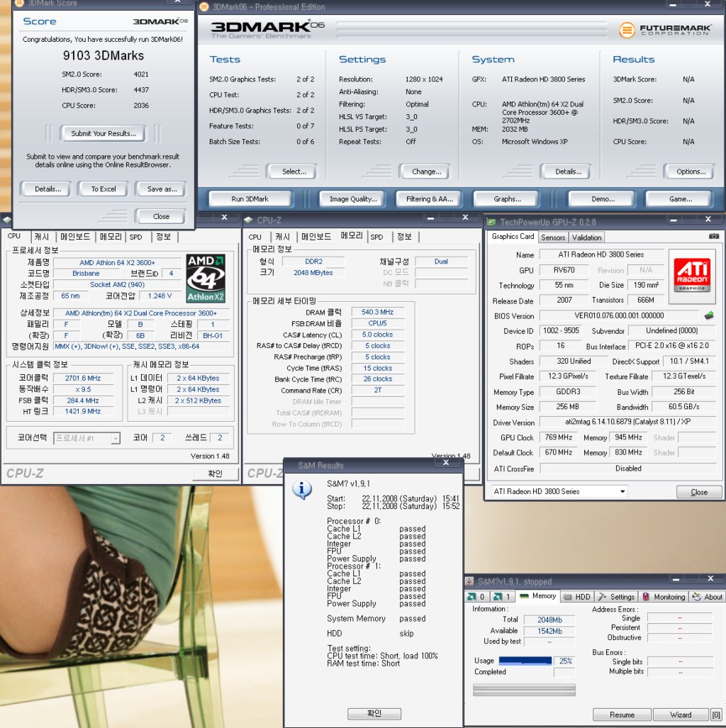Click the S&M completion progress bar

coord(523,690)
